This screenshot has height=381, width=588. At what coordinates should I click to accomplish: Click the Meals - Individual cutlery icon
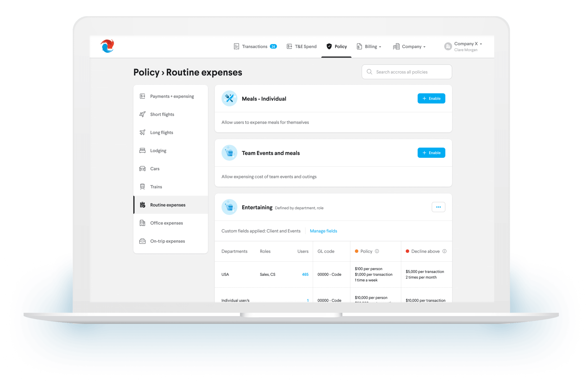(x=229, y=99)
